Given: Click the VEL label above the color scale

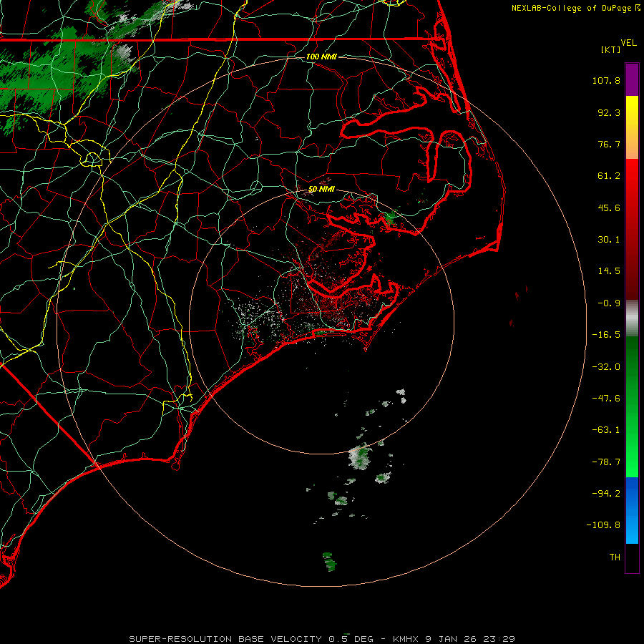Looking at the screenshot, I should pos(628,43).
